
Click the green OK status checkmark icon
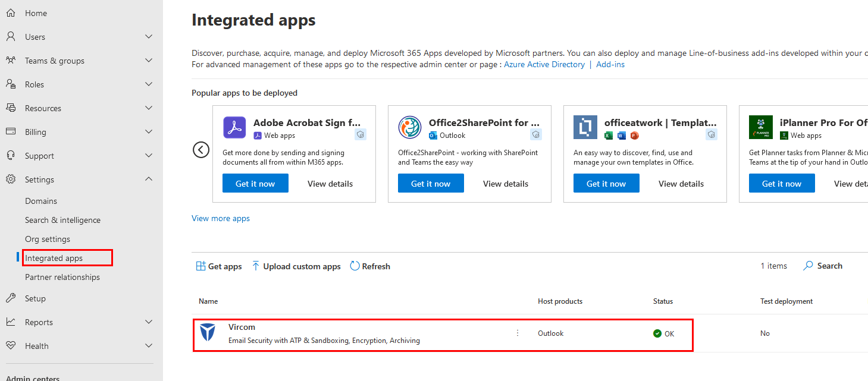pyautogui.click(x=657, y=333)
